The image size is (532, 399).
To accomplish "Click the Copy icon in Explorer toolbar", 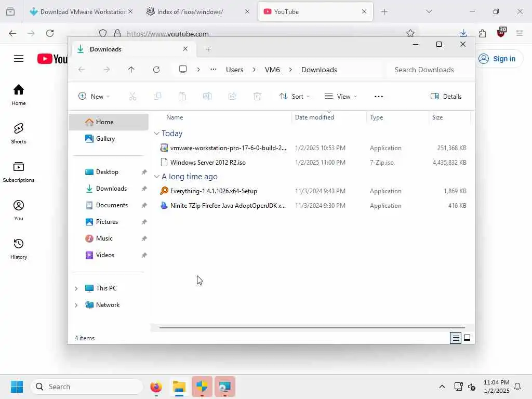I will [x=157, y=97].
